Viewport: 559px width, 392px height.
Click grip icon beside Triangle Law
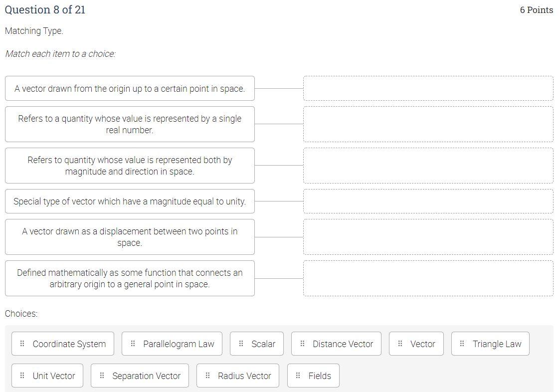pos(462,344)
